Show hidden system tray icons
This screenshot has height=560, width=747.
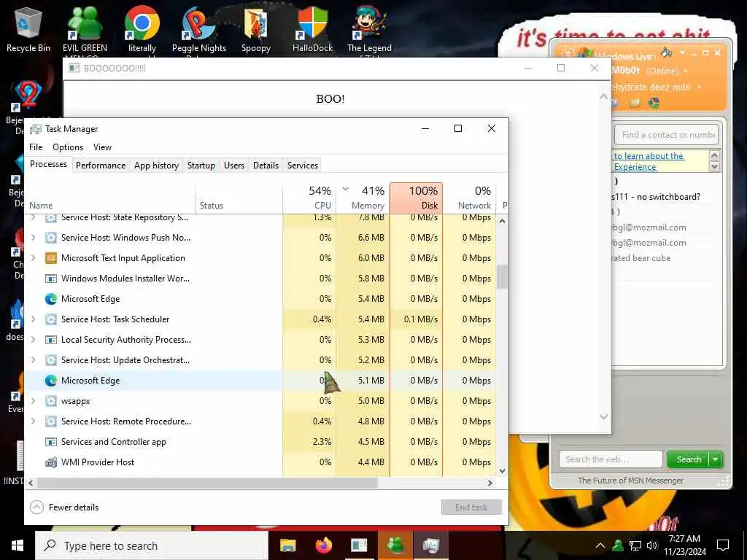[600, 545]
